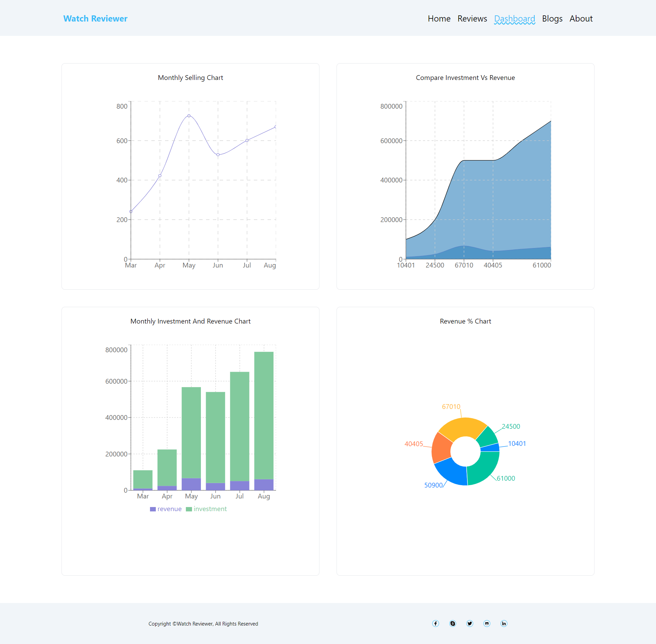The height and width of the screenshot is (644, 656).
Task: Select the Dashboard navigation tab
Action: pos(515,18)
